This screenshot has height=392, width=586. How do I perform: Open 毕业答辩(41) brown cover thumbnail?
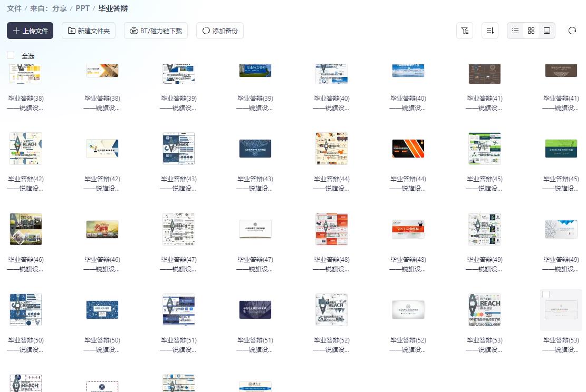561,71
